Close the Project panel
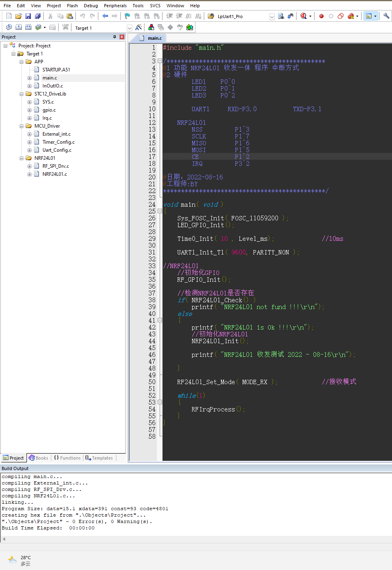The image size is (392, 570). pos(122,37)
